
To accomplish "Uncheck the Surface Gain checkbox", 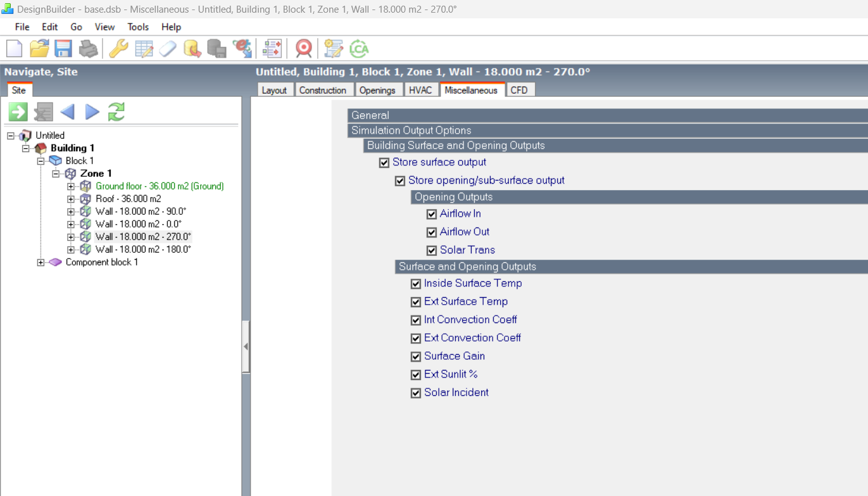I will click(x=416, y=357).
